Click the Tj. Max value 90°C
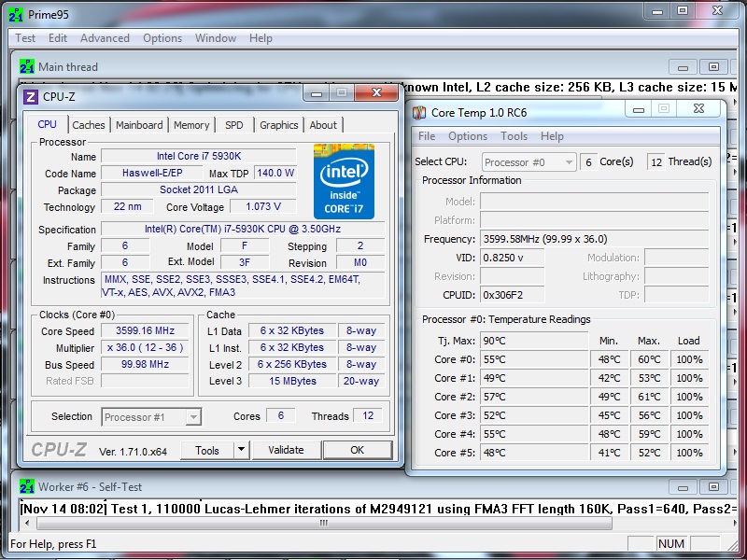747x560 pixels. click(533, 341)
